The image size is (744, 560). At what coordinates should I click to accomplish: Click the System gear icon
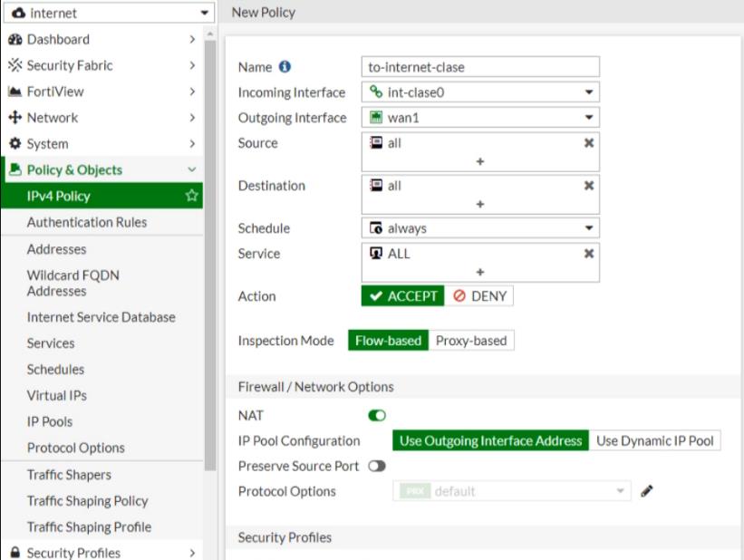tap(15, 143)
